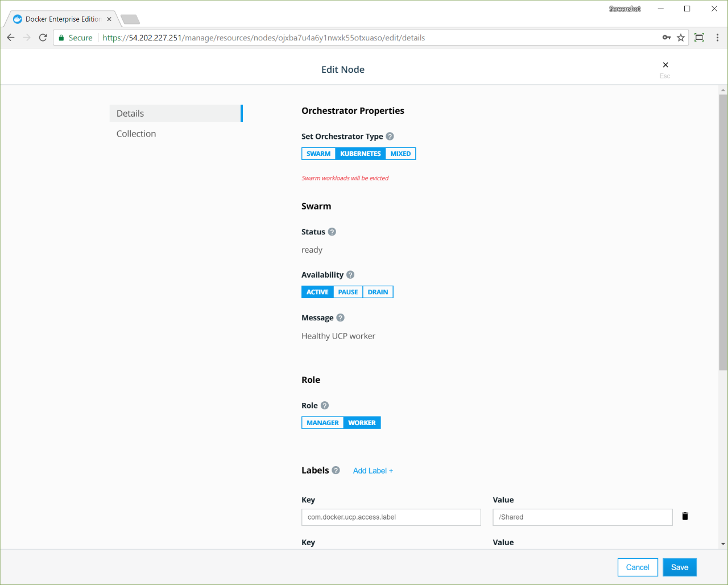Click the /Shared label value field
Viewport: 728px width, 585px height.
pos(582,517)
